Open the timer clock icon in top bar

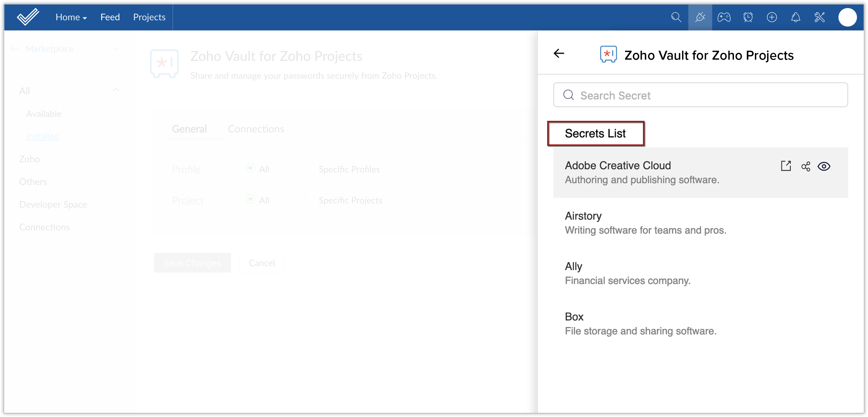pyautogui.click(x=748, y=17)
